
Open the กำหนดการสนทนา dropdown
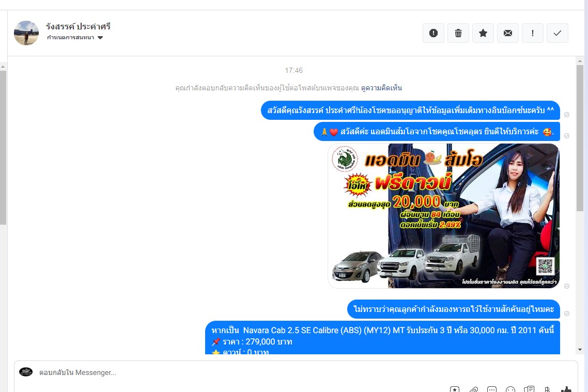coord(74,38)
